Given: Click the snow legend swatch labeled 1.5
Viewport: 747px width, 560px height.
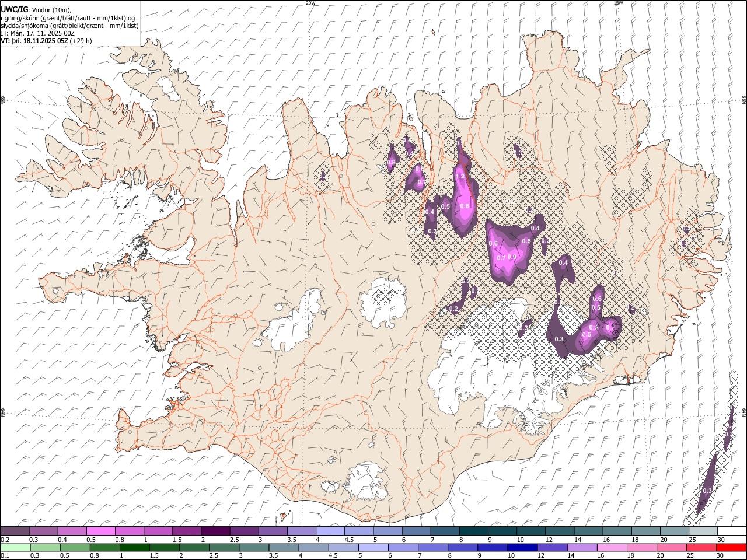Looking at the screenshot, I should click(187, 531).
